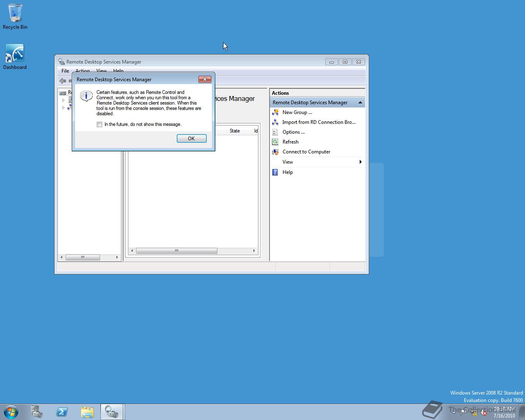Click Remote Desktop Services Manager taskbar button
This screenshot has width=525, height=420.
(112, 412)
